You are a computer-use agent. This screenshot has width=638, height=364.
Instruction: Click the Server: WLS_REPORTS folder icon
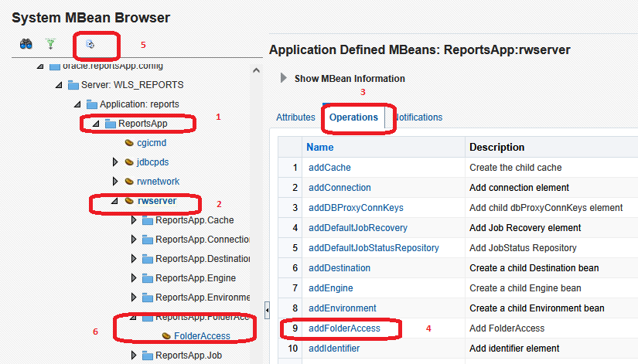click(73, 85)
